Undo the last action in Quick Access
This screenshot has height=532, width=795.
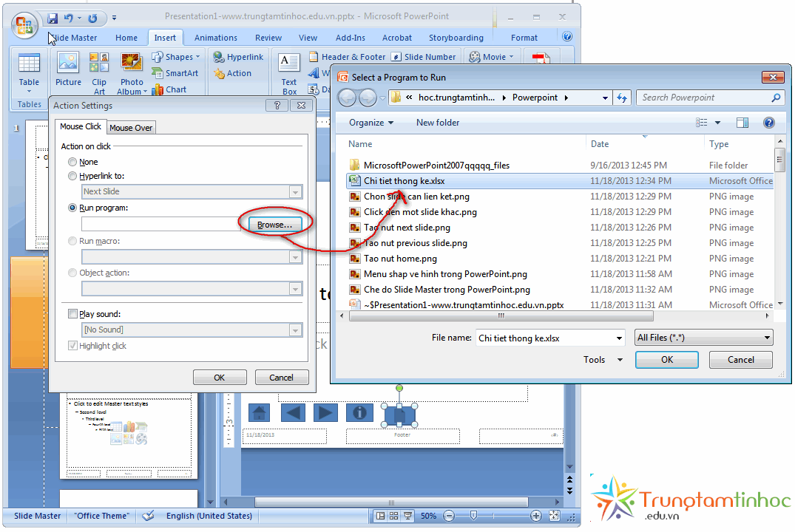click(x=68, y=18)
